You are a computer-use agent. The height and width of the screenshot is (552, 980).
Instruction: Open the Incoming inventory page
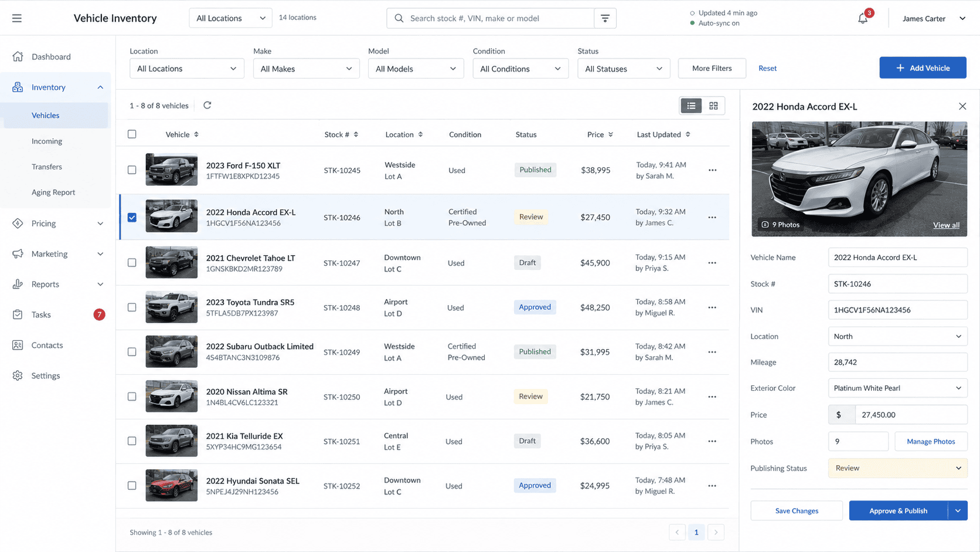pos(47,141)
